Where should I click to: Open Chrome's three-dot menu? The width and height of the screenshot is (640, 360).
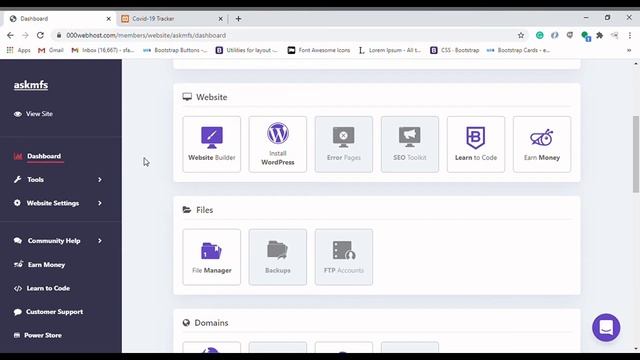click(630, 36)
